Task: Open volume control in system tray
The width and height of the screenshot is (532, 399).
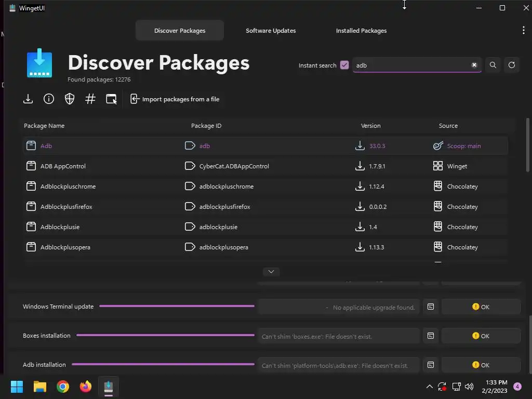Action: [x=469, y=387]
